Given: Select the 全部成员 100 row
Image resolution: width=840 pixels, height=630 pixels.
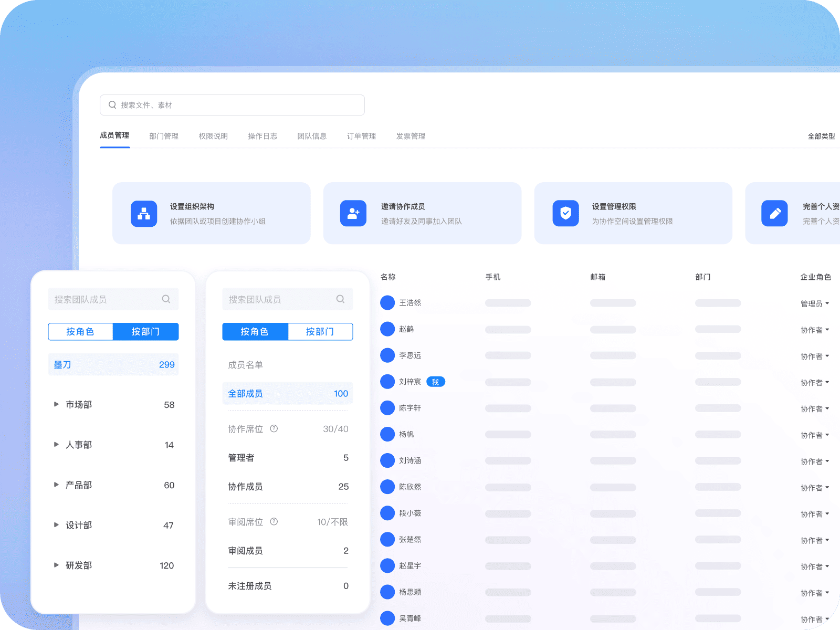Looking at the screenshot, I should point(288,394).
